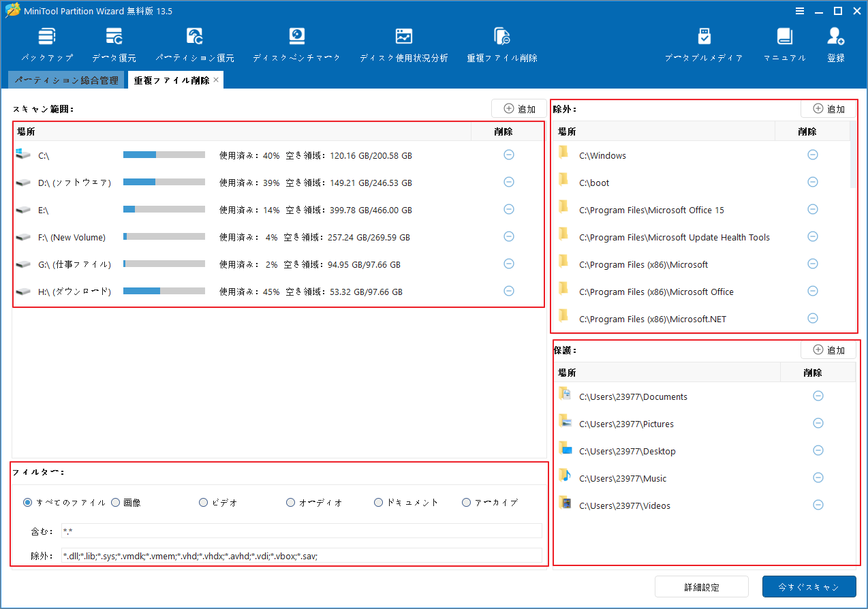Screen dimensions: 868x609
Task: Select the 画像 (images) filter option
Action: (x=115, y=502)
